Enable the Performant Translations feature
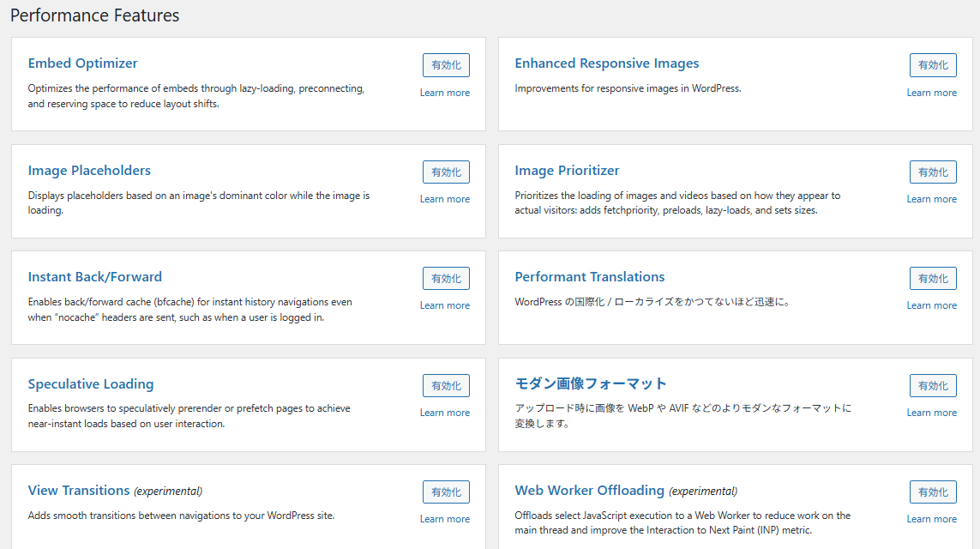 click(x=933, y=279)
